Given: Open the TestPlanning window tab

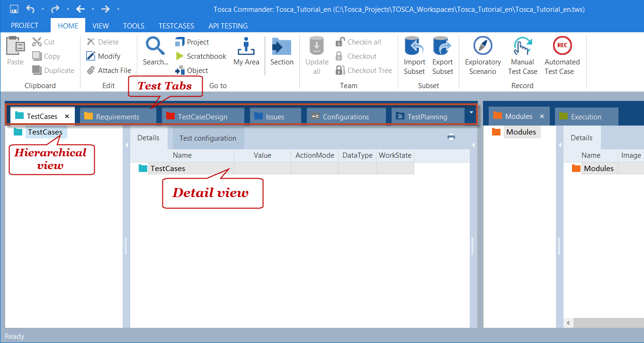Looking at the screenshot, I should click(428, 117).
